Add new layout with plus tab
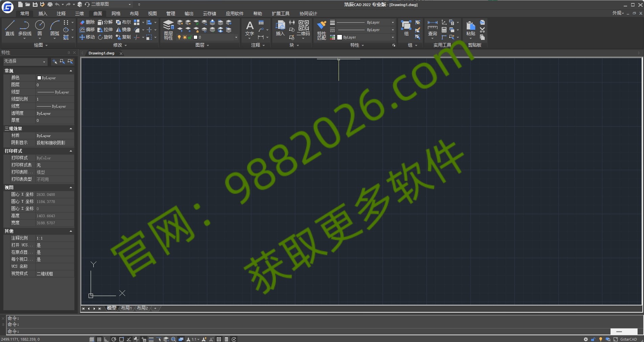This screenshot has width=644, height=342. coord(155,308)
